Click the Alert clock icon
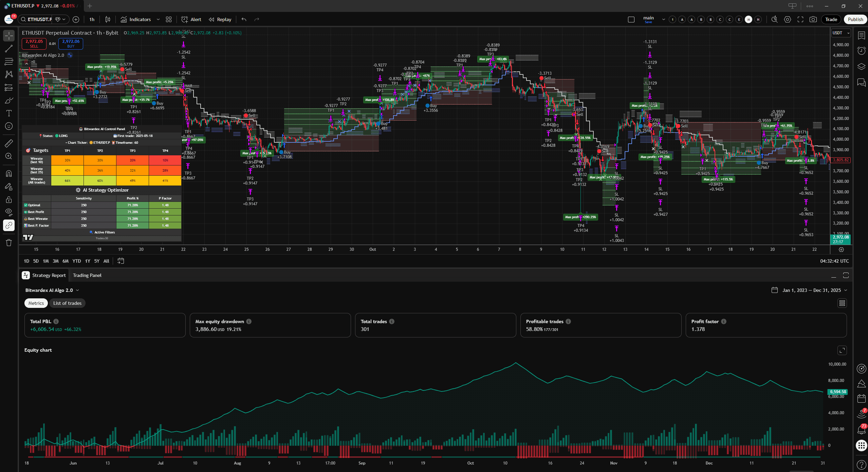The height and width of the screenshot is (472, 868). 185,19
